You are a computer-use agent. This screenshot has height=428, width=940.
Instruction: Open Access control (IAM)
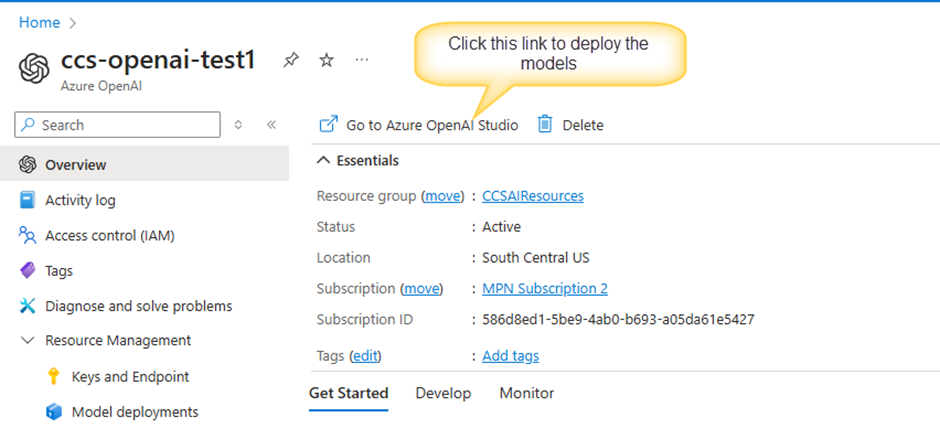click(x=110, y=236)
